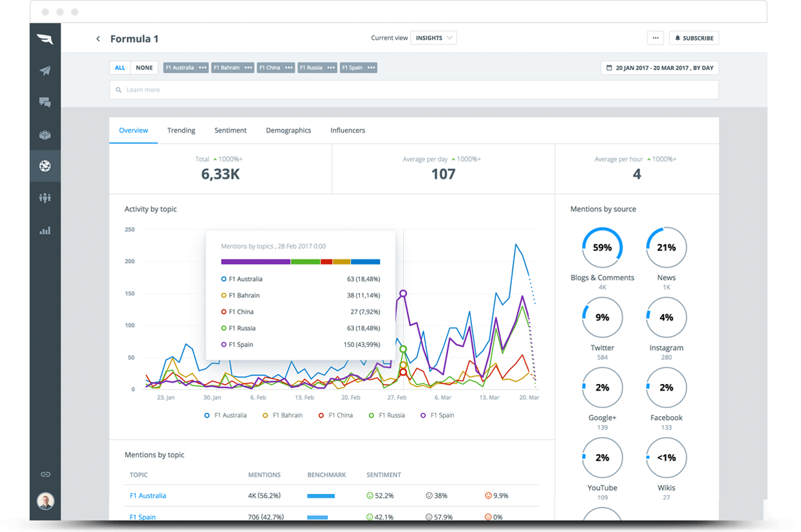Switch to the Influencers tab

348,131
